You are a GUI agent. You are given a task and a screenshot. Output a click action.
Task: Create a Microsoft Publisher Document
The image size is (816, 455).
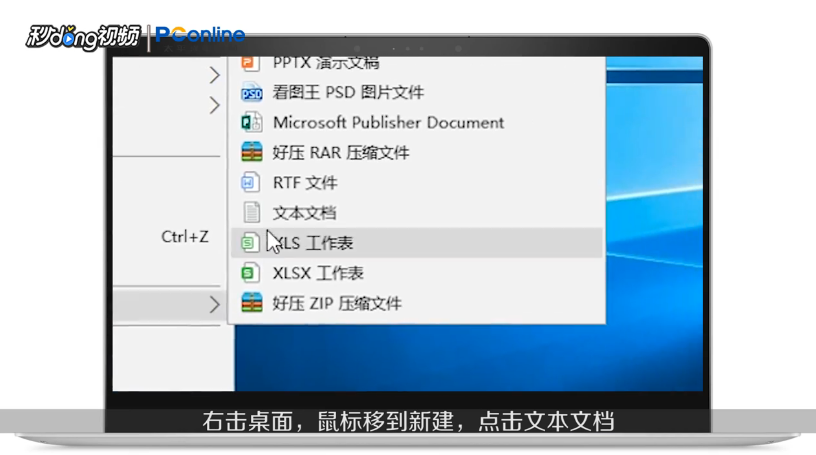(416, 123)
